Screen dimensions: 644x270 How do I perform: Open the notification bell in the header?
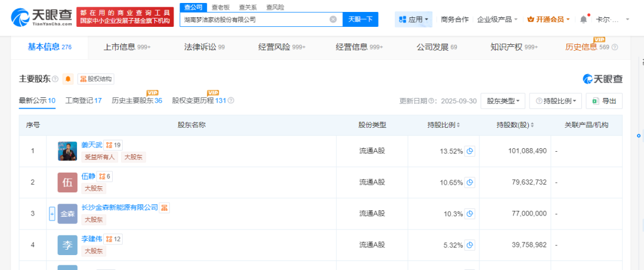pos(584,19)
